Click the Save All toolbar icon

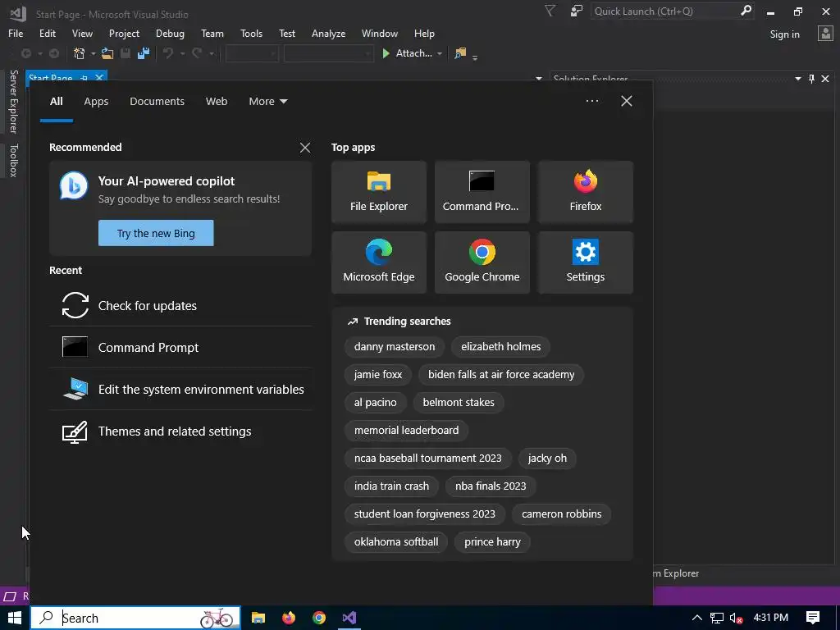(x=144, y=53)
